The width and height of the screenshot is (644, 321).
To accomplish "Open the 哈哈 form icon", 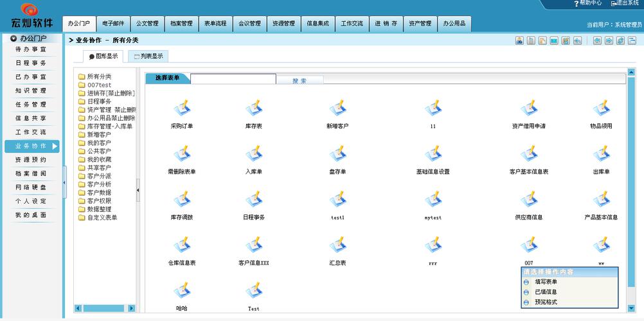I will pos(181,291).
